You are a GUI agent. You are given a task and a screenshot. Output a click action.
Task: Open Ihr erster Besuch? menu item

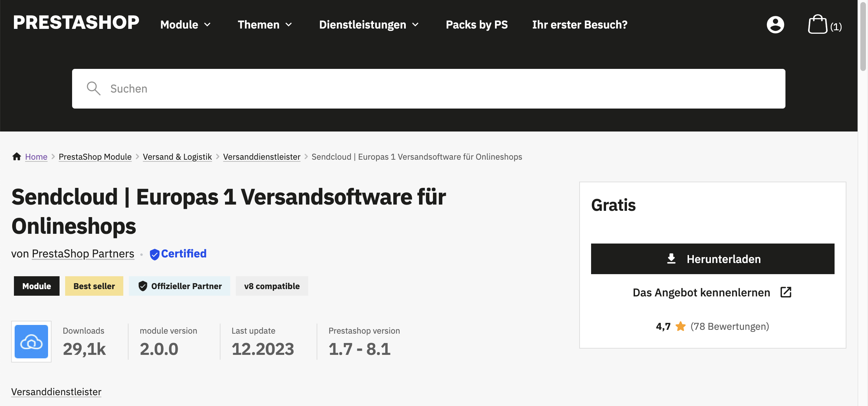pyautogui.click(x=580, y=25)
